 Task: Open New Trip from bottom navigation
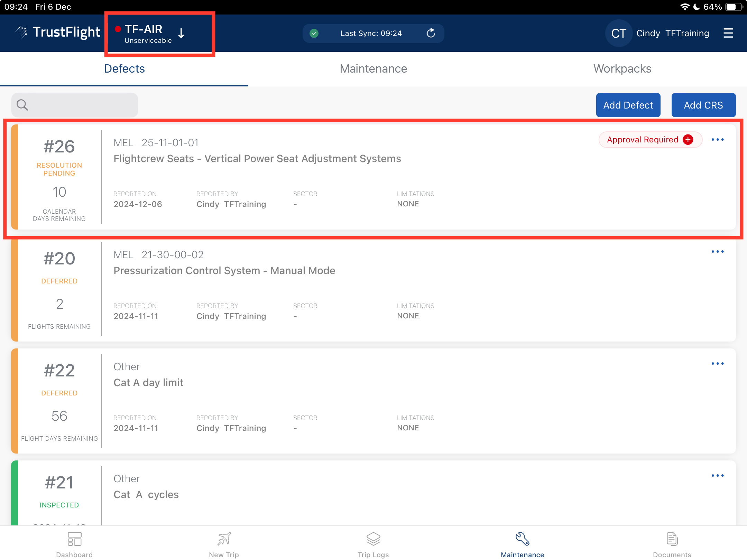coord(224,545)
